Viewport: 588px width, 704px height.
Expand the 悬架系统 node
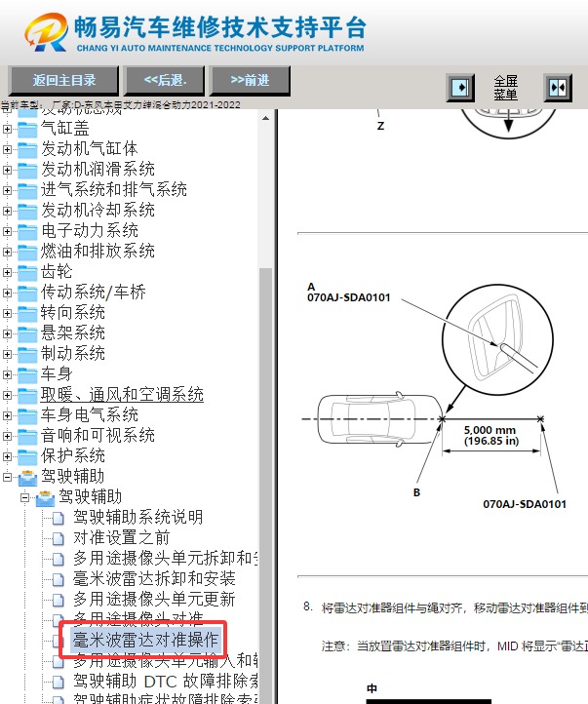click(x=7, y=333)
